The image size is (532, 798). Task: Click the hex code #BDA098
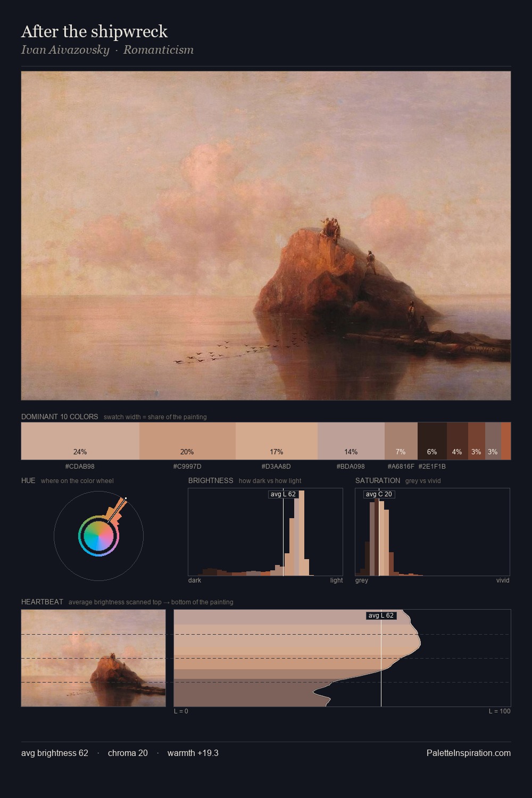[351, 467]
